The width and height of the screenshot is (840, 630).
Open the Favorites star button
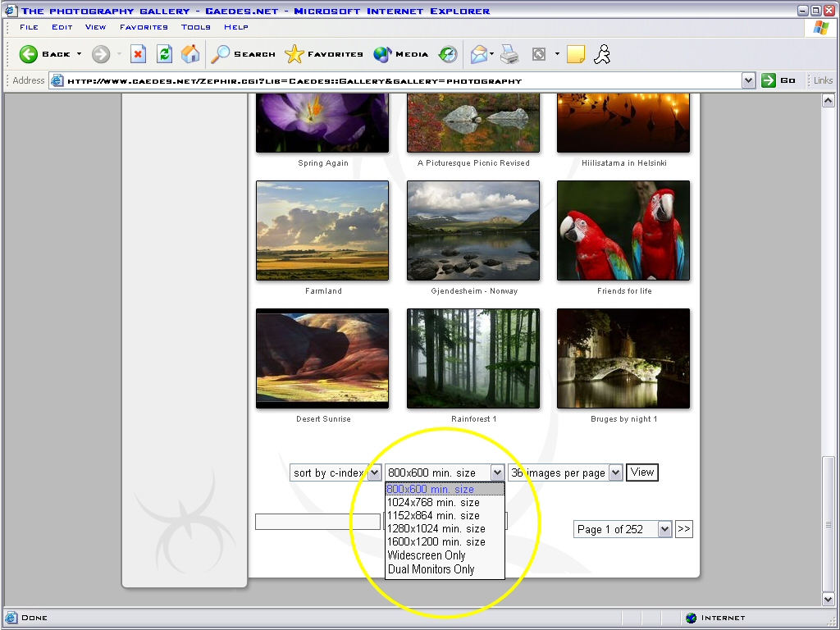(x=324, y=54)
